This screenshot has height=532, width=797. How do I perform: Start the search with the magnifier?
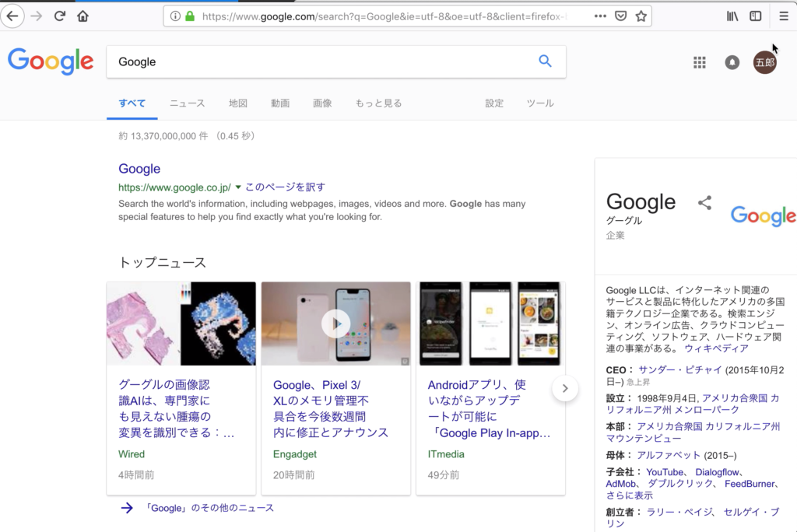click(x=545, y=61)
